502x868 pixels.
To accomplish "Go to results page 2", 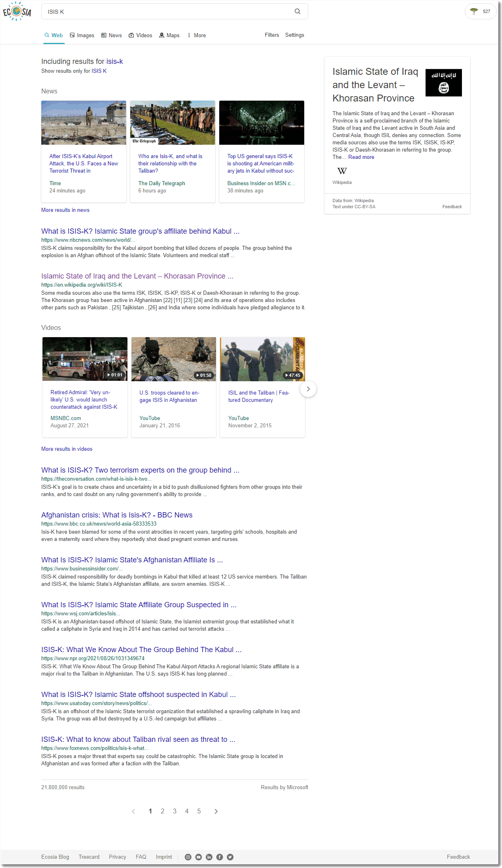I will [163, 811].
